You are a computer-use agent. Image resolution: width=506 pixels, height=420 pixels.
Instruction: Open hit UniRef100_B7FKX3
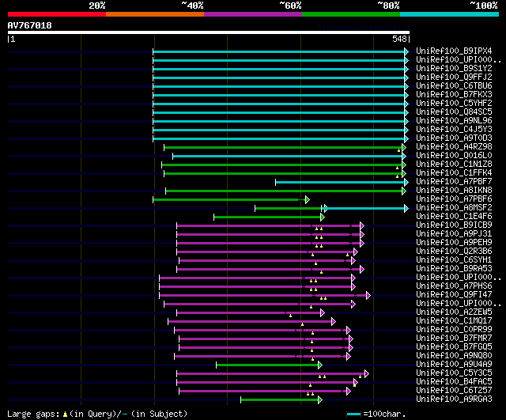454,95
